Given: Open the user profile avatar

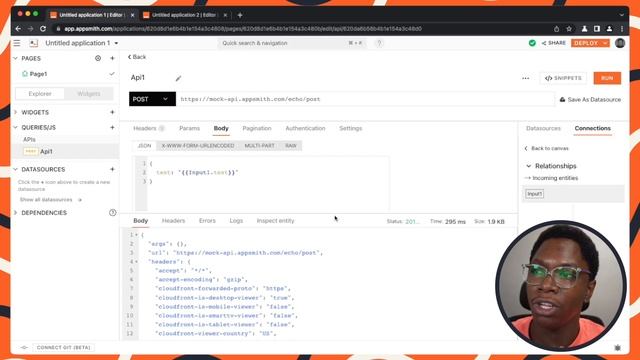Looking at the screenshot, I should pos(620,43).
